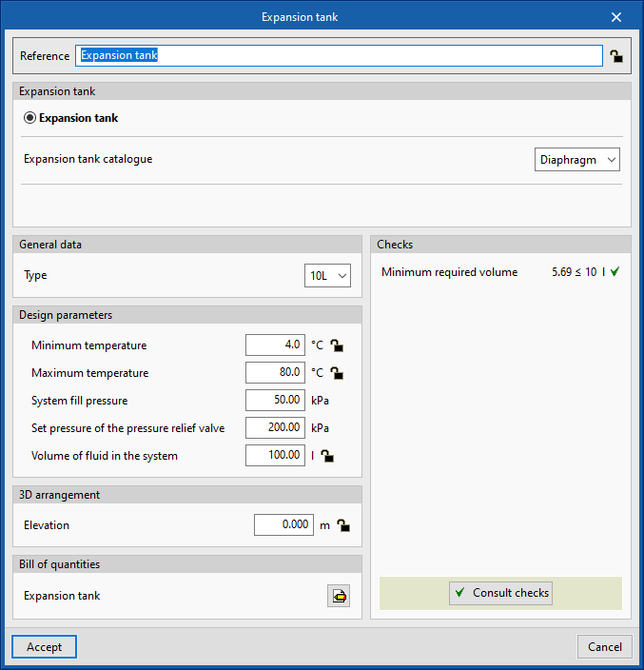Select the Expansion tank radio button
Screen dimensions: 644x670
(x=30, y=118)
